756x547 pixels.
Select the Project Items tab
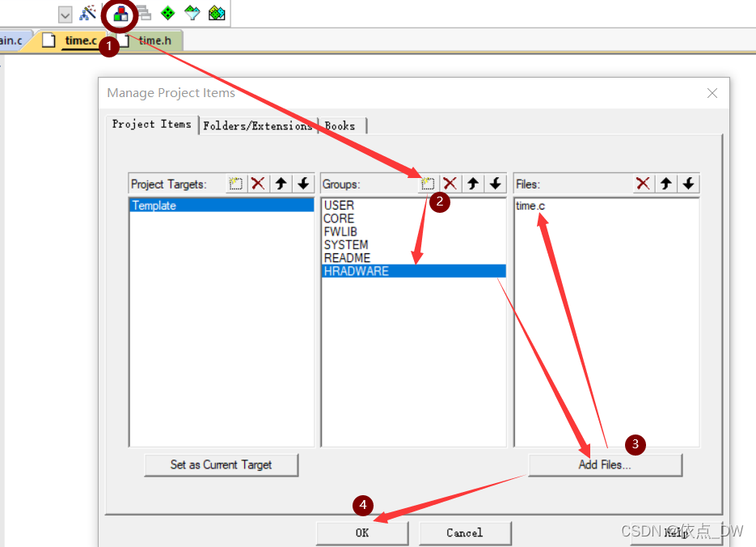click(x=151, y=125)
